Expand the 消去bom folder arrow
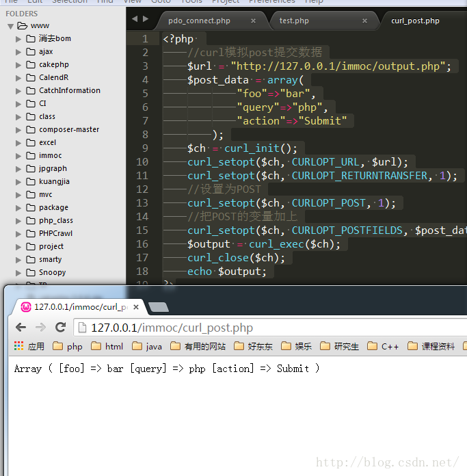Image resolution: width=467 pixels, height=476 pixels. click(18, 39)
